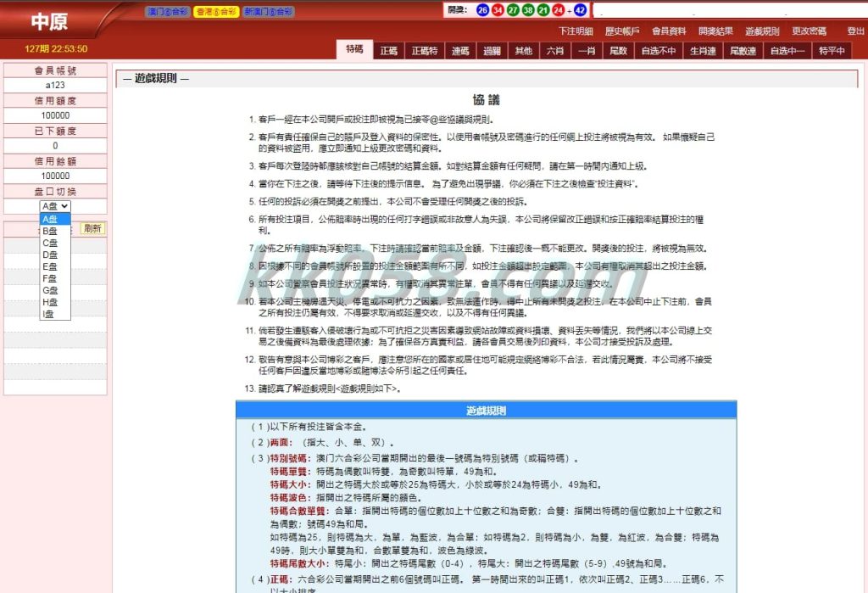
Task: Click the blue special ball numbered 42
Action: coord(580,10)
